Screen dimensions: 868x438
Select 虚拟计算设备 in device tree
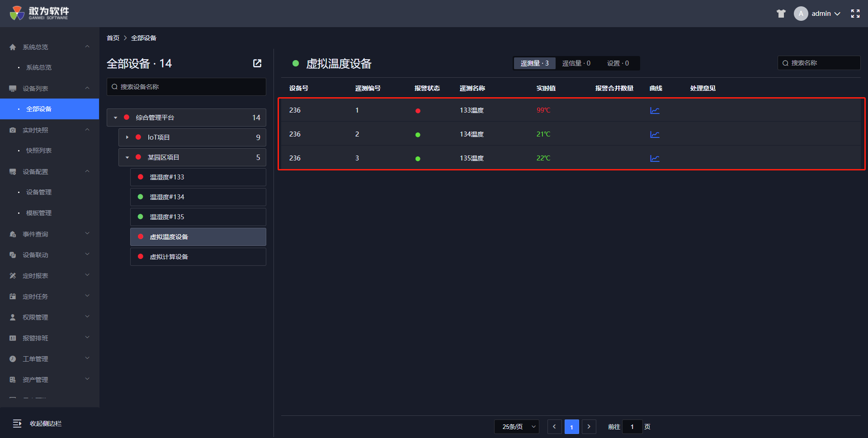198,257
